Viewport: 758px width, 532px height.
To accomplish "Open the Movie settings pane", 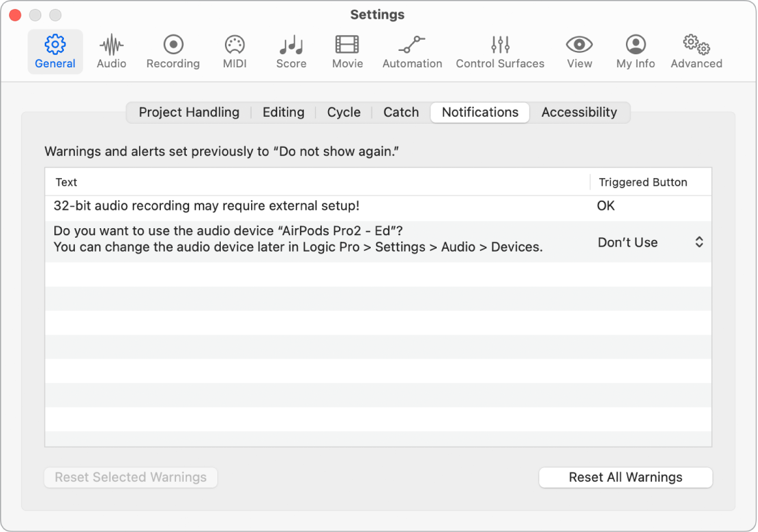I will pyautogui.click(x=347, y=52).
